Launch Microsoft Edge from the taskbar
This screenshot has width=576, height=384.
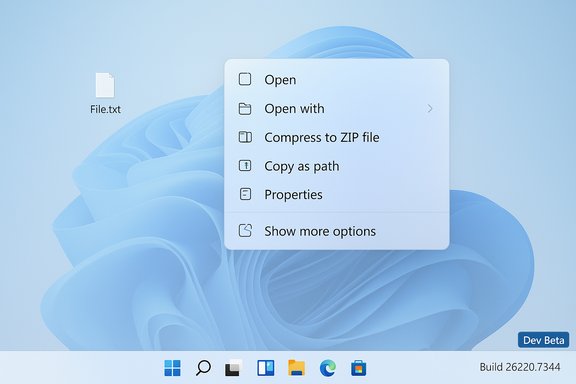click(x=328, y=367)
